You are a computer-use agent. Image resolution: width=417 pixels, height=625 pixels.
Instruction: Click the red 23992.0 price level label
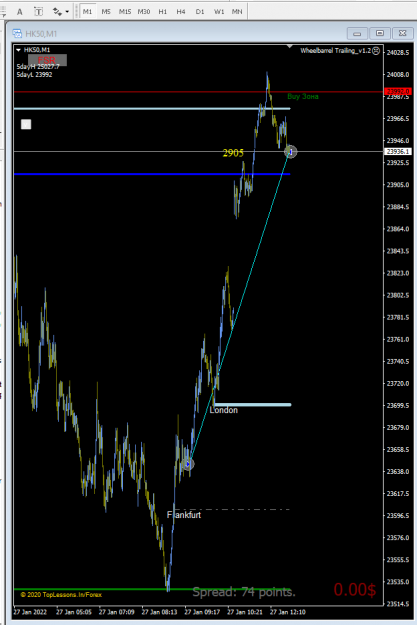coord(397,92)
